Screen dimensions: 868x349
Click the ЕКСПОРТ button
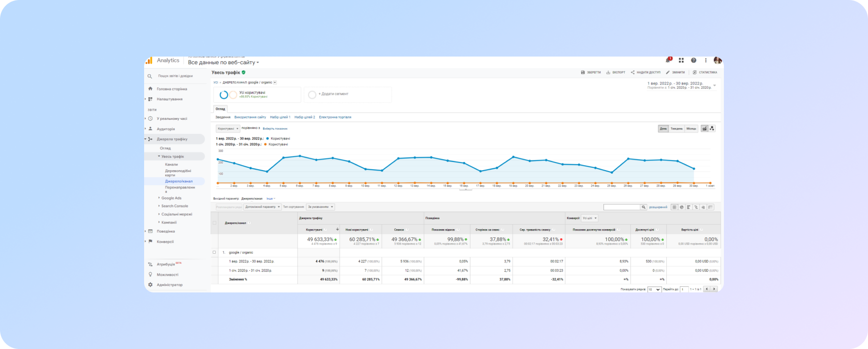[616, 73]
